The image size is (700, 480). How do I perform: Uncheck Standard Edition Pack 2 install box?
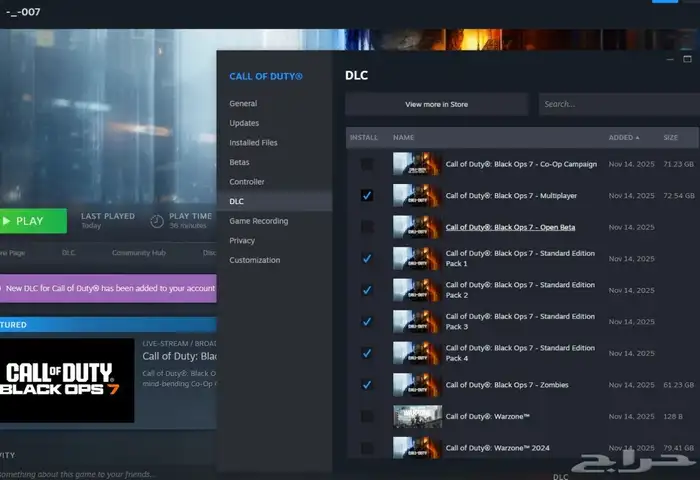tap(367, 290)
